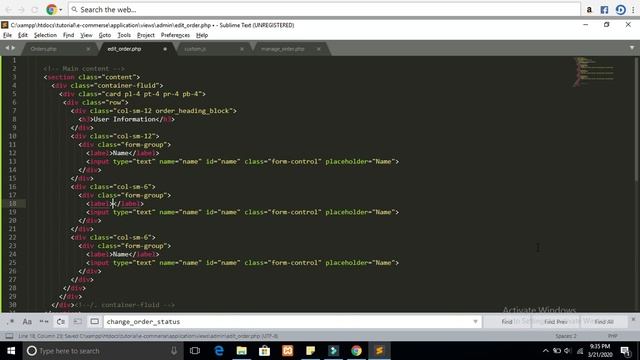Click the previous tab arrow
This screenshot has height=360, width=640.
[7, 48]
